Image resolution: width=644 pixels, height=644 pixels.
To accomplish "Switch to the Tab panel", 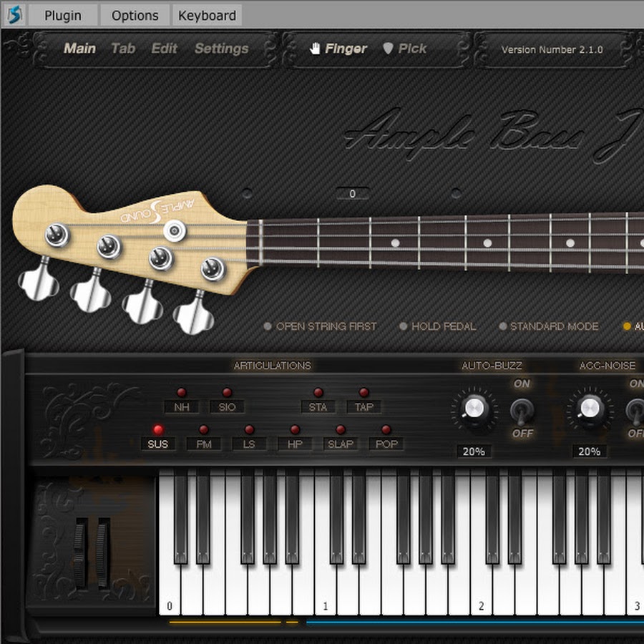I will click(x=123, y=49).
